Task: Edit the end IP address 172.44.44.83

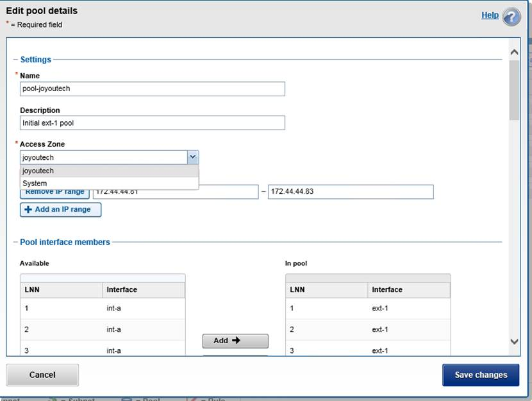Action: (351, 192)
